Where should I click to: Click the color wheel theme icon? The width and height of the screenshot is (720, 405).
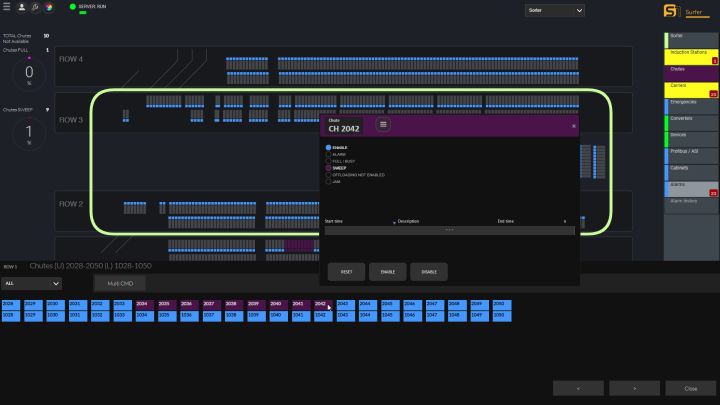[x=48, y=7]
